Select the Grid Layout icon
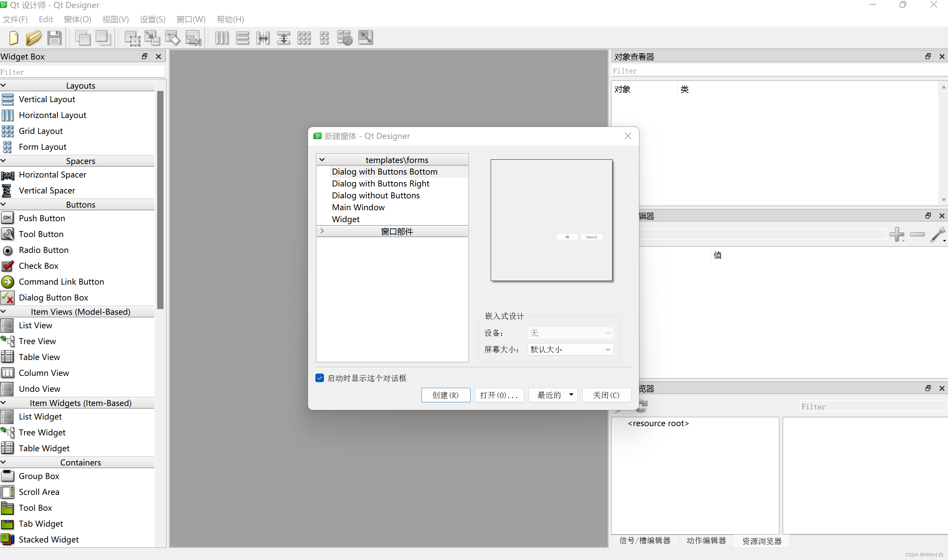Viewport: 948px width, 560px height. coord(7,131)
